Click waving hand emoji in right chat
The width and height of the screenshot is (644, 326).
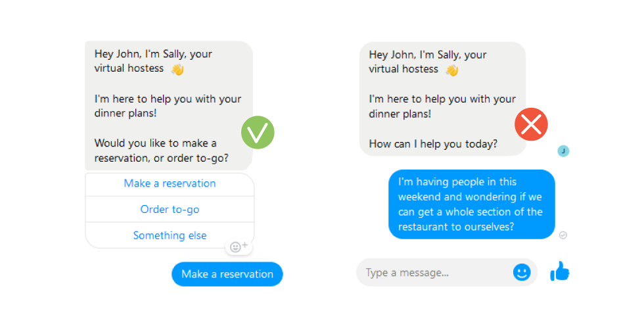pyautogui.click(x=452, y=70)
